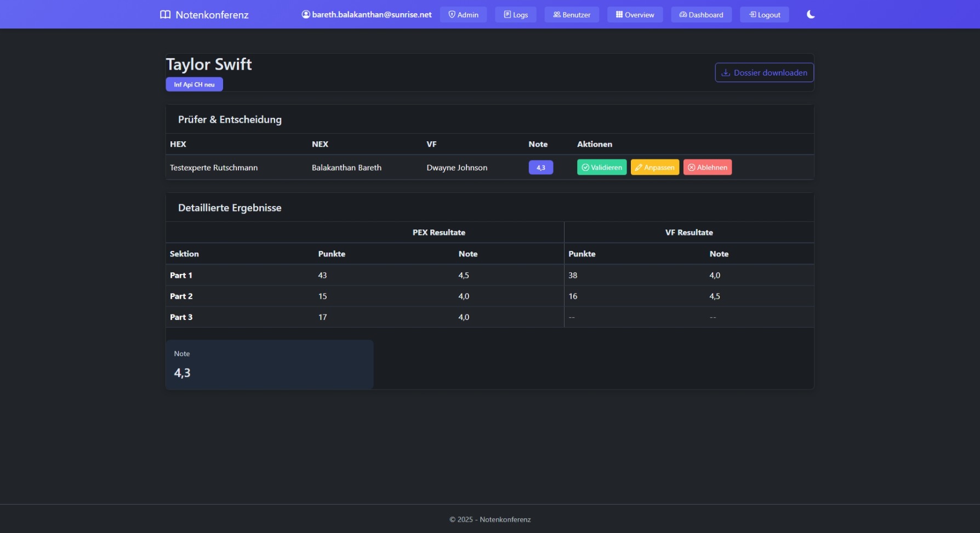Go to the Benutzer page
The width and height of the screenshot is (980, 533).
coord(572,15)
